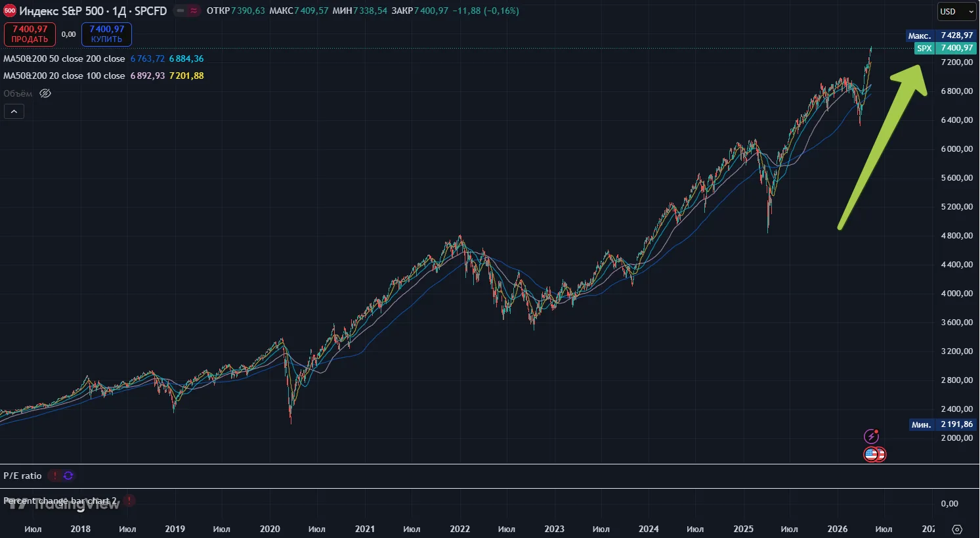
Task: Click the 6 884,36 moving average value
Action: tap(186, 58)
